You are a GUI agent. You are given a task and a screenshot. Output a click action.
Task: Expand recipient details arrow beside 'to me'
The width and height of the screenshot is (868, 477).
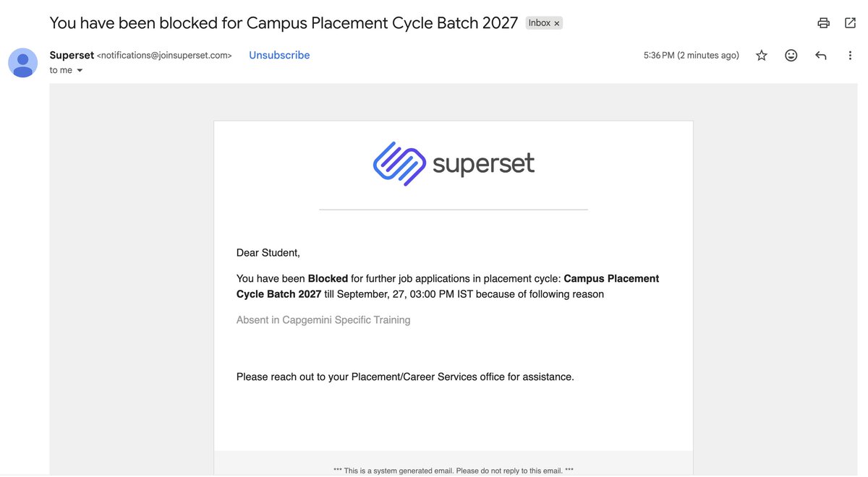click(x=80, y=71)
